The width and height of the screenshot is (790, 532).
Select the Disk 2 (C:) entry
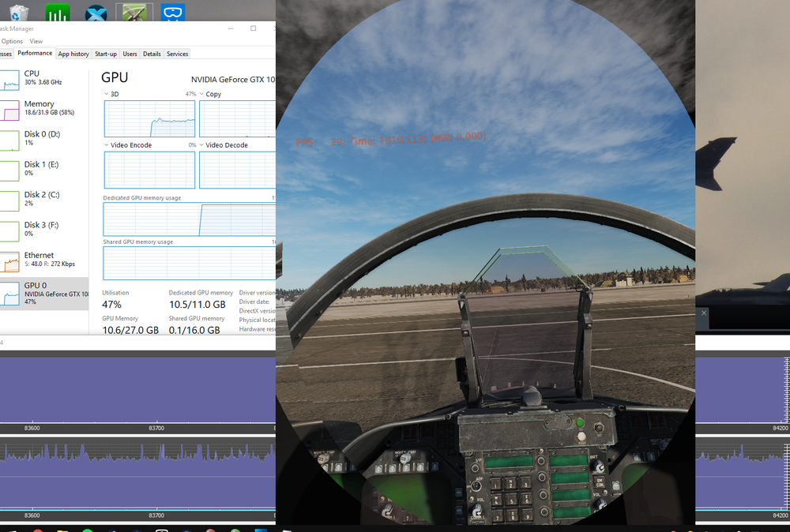[44, 200]
